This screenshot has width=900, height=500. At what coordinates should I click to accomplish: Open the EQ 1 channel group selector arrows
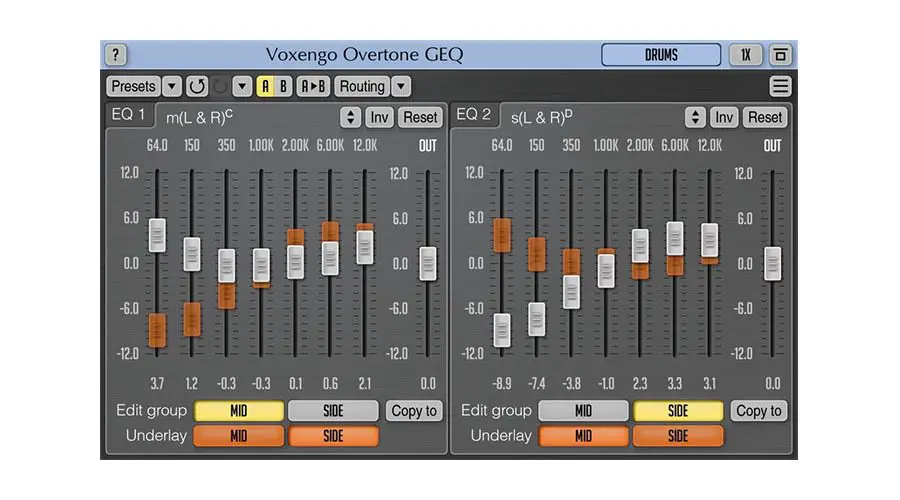coord(350,117)
